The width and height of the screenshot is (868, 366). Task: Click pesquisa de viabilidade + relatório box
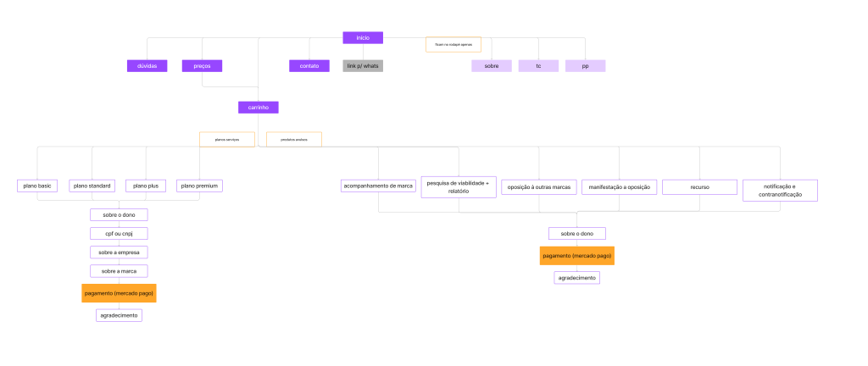click(x=458, y=187)
